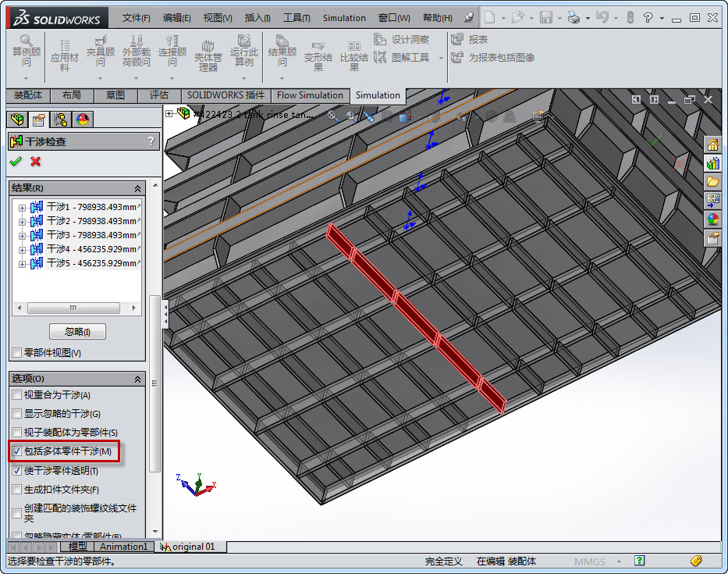Click the 忽略(I) button
Screen dimensions: 728x574
click(x=77, y=332)
